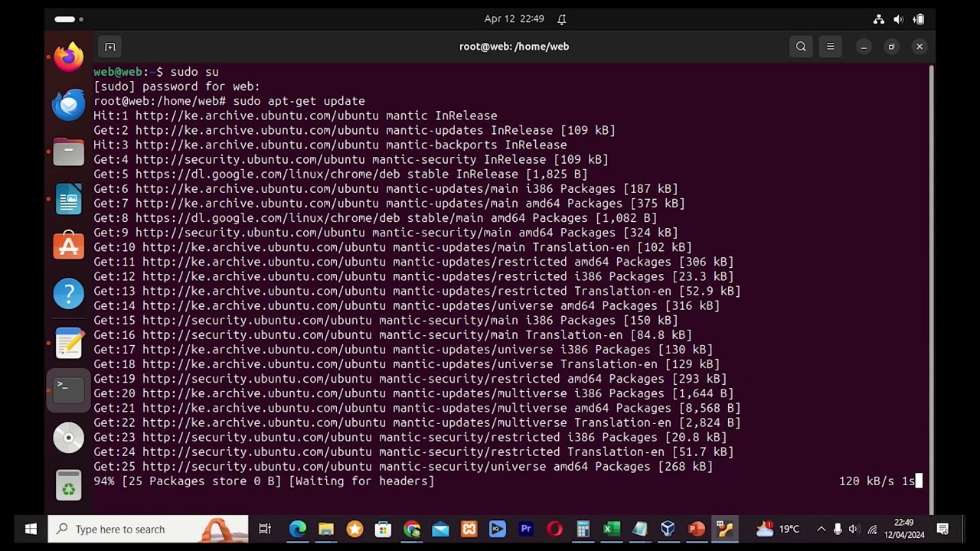
Task: Click the terminal title 'root@web: /home/web'
Action: point(514,47)
